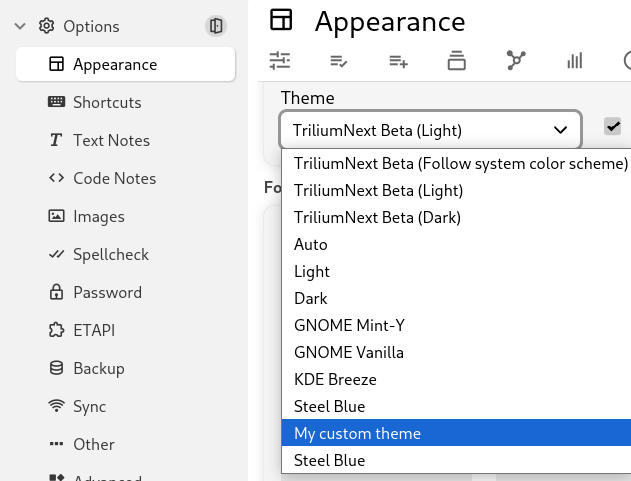631x481 pixels.
Task: Click the door icon beside Options
Action: 215,26
